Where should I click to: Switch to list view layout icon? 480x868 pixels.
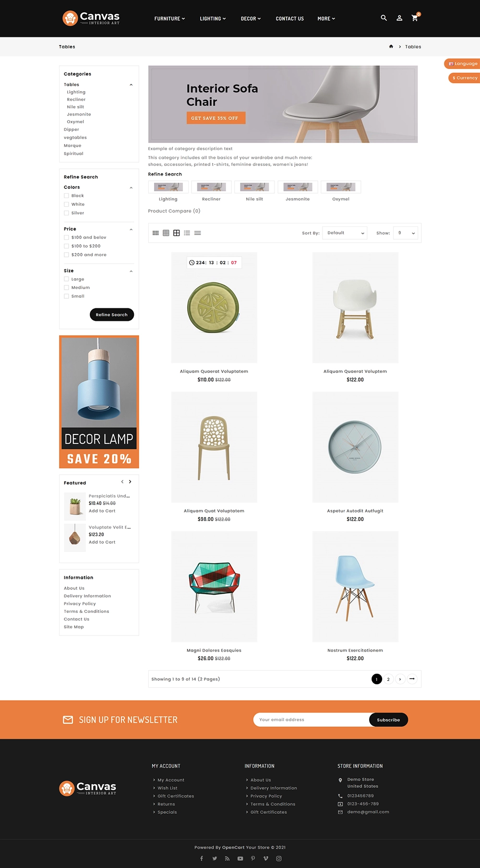click(187, 233)
